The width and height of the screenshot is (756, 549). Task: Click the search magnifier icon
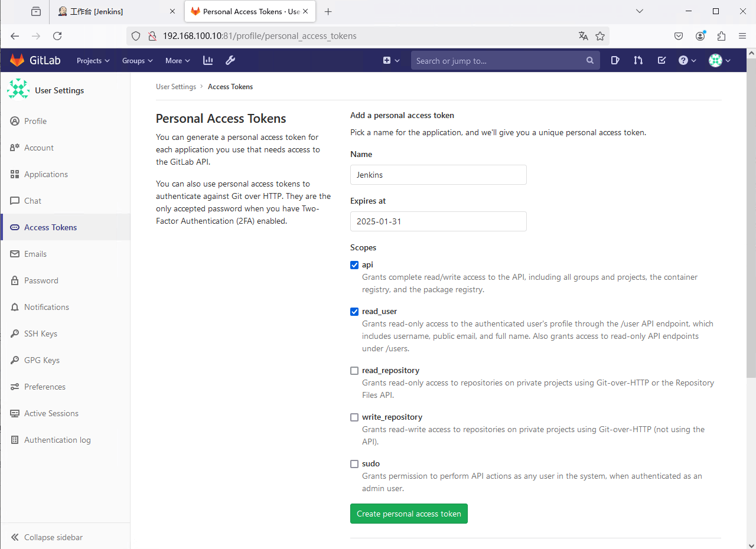point(589,60)
